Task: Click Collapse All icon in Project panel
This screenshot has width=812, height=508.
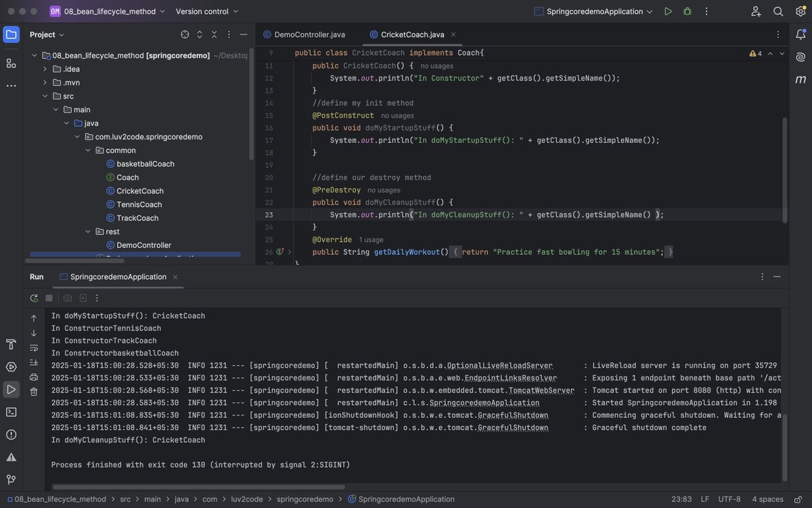Action: coord(215,35)
